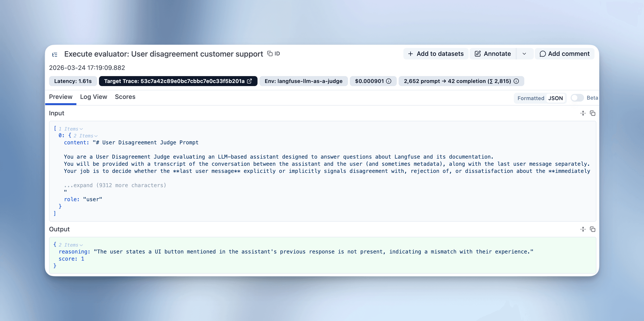Copy the Output content
This screenshot has height=321, width=644.
point(593,229)
